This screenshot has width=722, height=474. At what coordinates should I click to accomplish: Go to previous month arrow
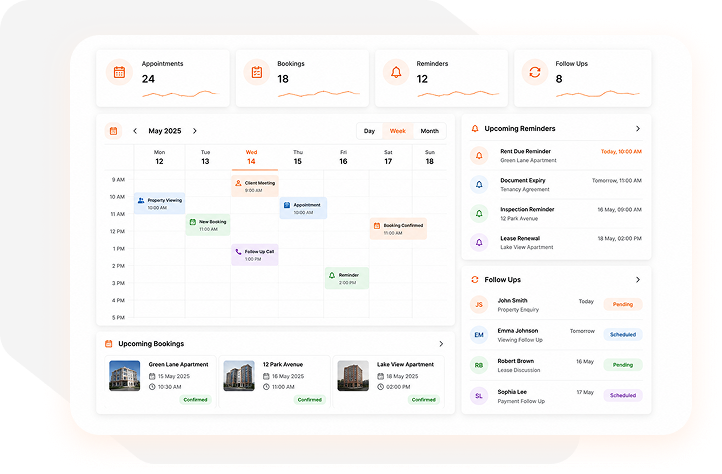(x=135, y=131)
